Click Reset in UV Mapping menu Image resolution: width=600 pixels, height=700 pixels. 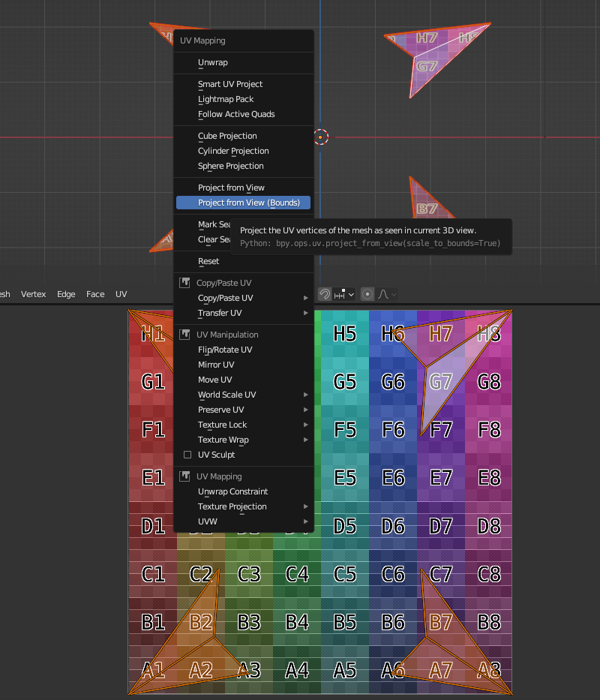tap(243, 261)
